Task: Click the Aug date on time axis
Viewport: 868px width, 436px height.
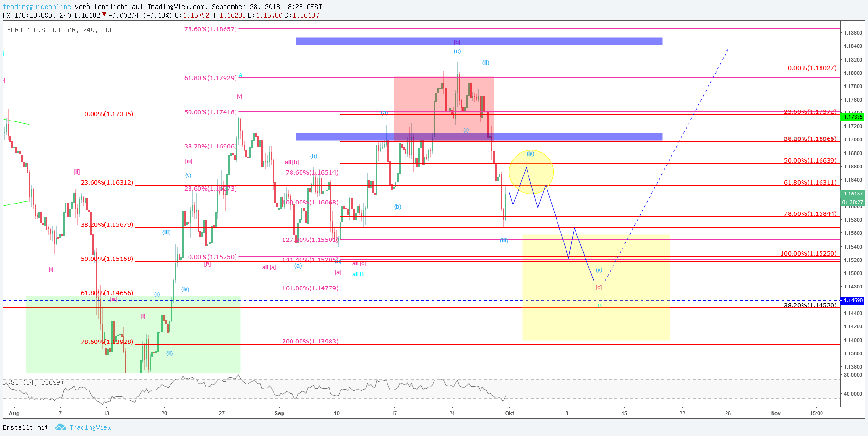Action: (x=14, y=413)
